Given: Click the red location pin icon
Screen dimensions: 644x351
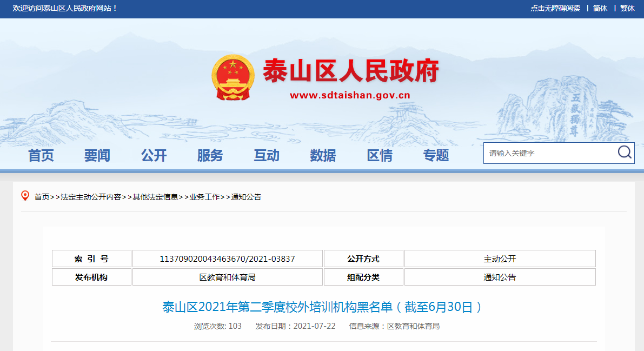Looking at the screenshot, I should (x=25, y=196).
